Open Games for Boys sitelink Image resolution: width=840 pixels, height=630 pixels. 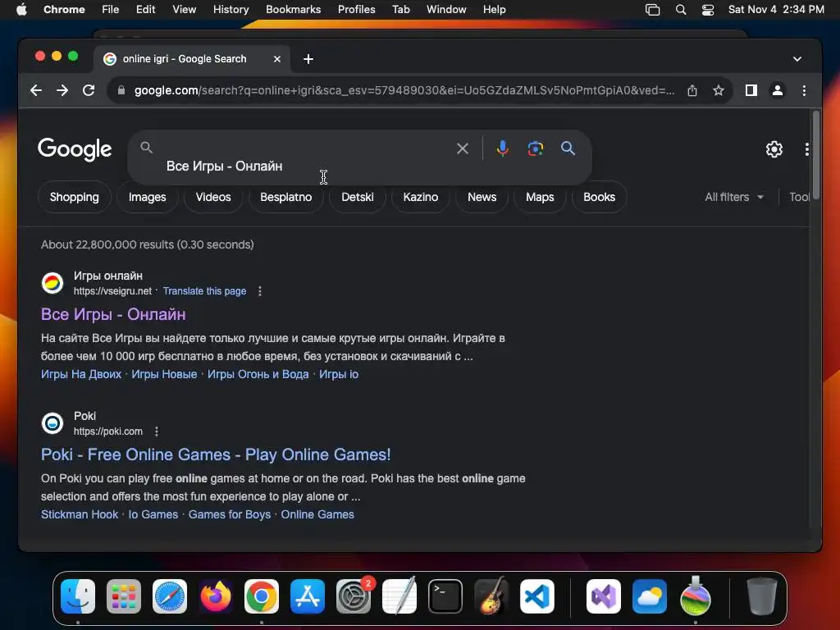230,515
